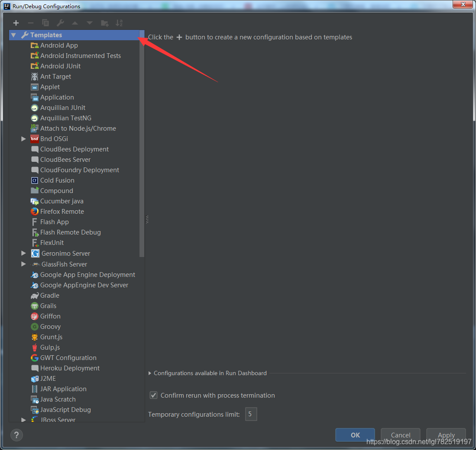The image size is (476, 450).
Task: Expand the Geronimo Server node
Action: (x=23, y=254)
